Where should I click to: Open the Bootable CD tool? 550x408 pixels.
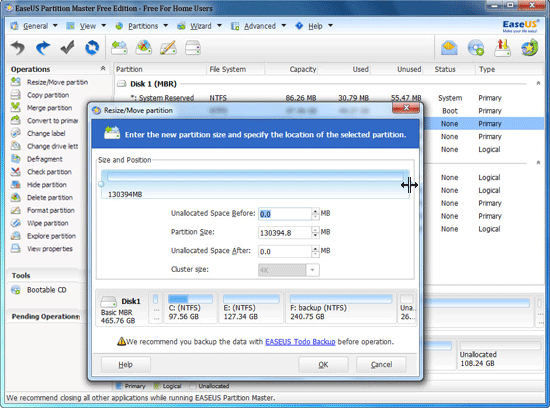click(39, 290)
